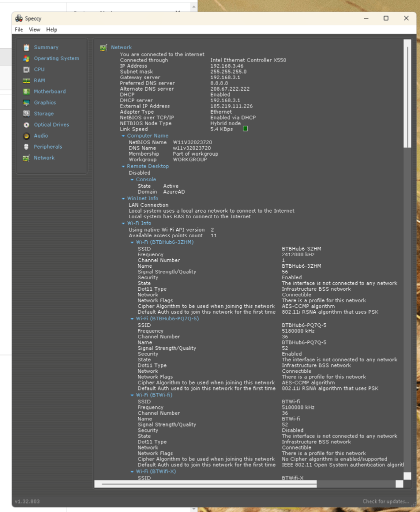The width and height of the screenshot is (420, 512).
Task: Click the 'Enabled via DHCP' value
Action: pyautogui.click(x=233, y=118)
